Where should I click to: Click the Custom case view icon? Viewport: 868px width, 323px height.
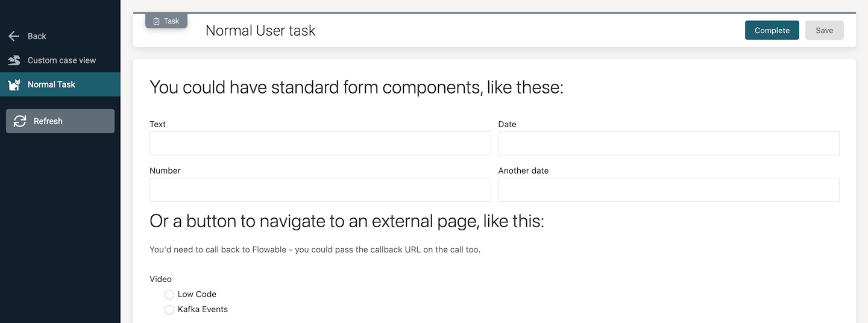(x=14, y=60)
